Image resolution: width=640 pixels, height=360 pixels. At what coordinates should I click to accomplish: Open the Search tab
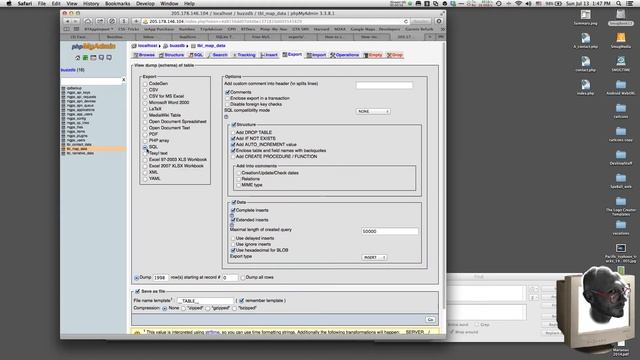pyautogui.click(x=217, y=55)
